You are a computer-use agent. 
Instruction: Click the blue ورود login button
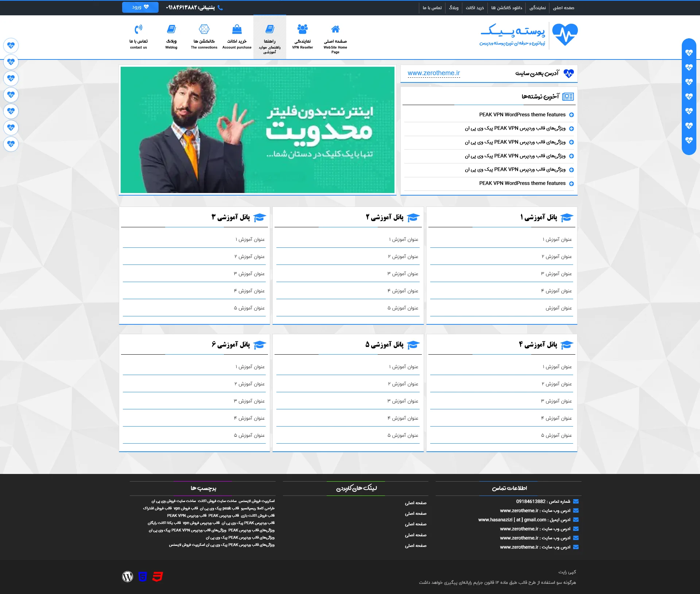[140, 7]
